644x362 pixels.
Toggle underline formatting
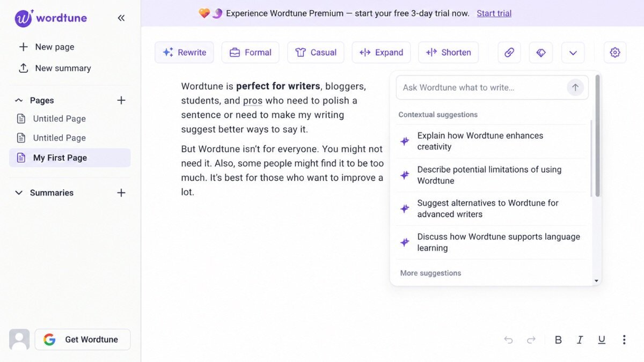coord(602,340)
